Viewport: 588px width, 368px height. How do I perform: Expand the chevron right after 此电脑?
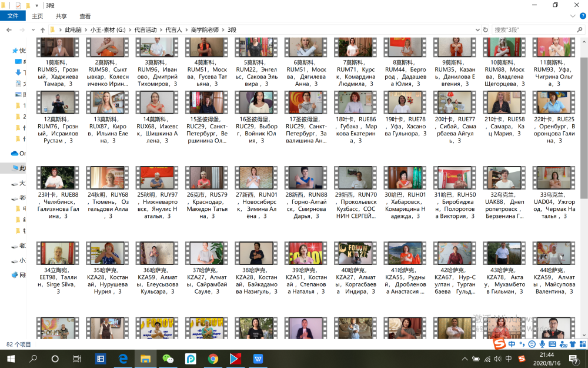click(x=86, y=29)
